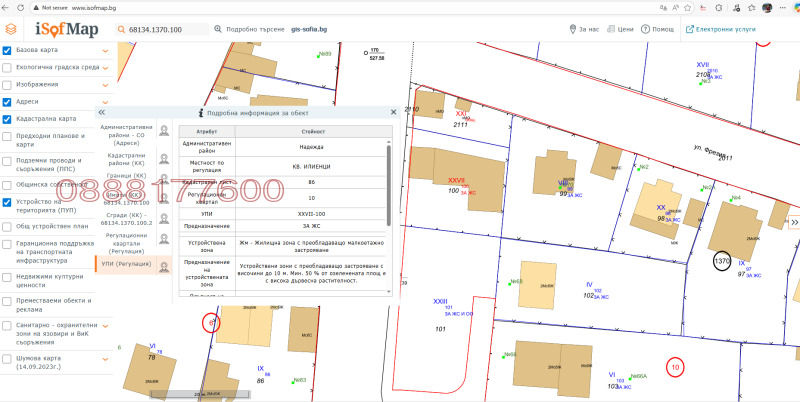Screen dimensions: 800x402
Task: Click the double-right arrow on the map's right edge
Action: [x=794, y=222]
